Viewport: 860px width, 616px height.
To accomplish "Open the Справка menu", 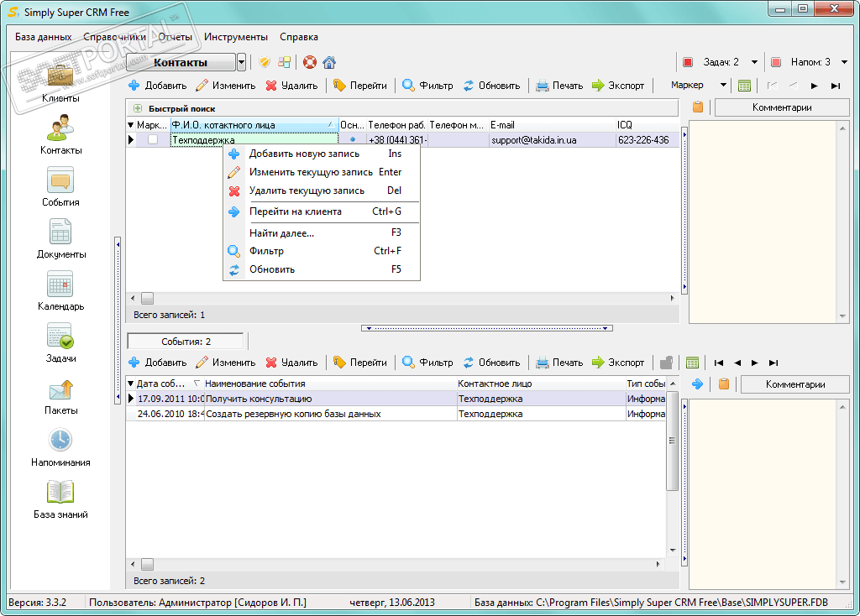I will pos(299,37).
